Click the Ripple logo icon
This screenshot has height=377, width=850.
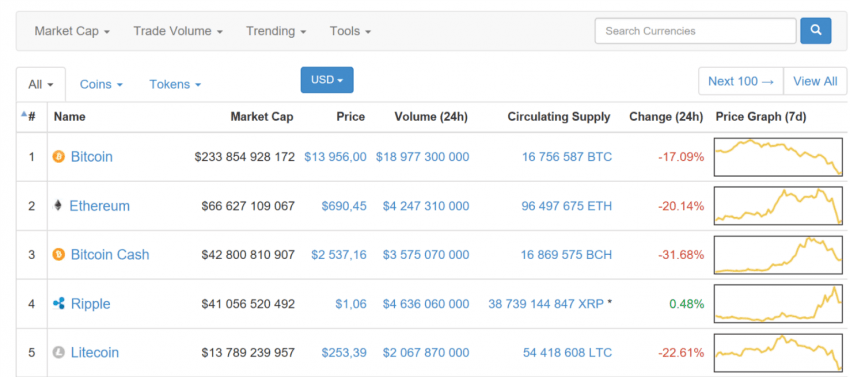pyautogui.click(x=59, y=303)
